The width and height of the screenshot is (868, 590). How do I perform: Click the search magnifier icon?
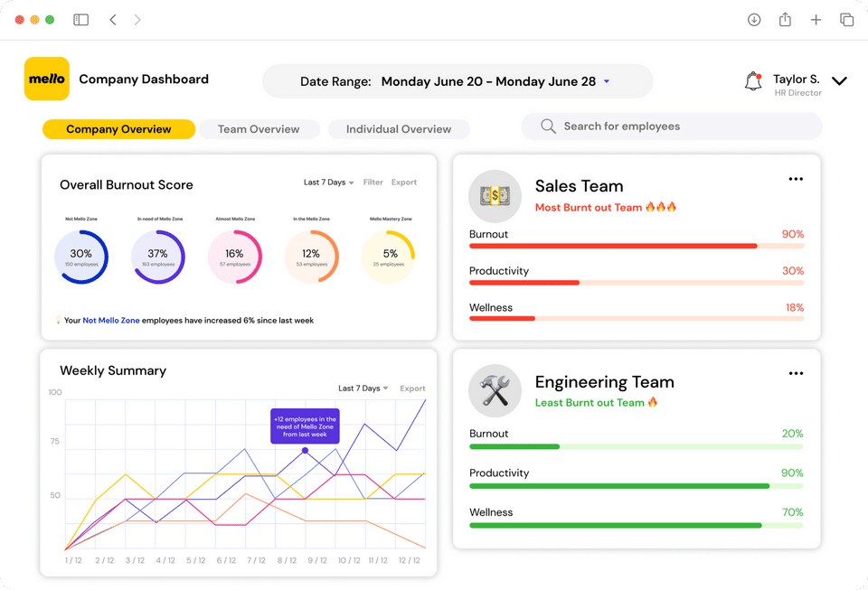(548, 126)
